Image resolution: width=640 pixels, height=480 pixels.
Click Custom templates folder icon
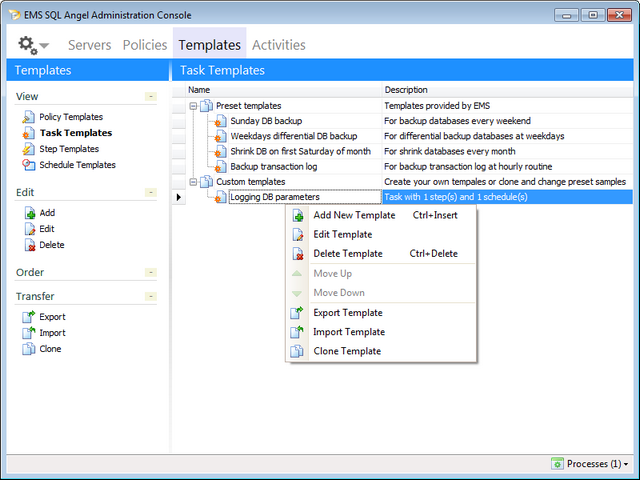pos(207,182)
